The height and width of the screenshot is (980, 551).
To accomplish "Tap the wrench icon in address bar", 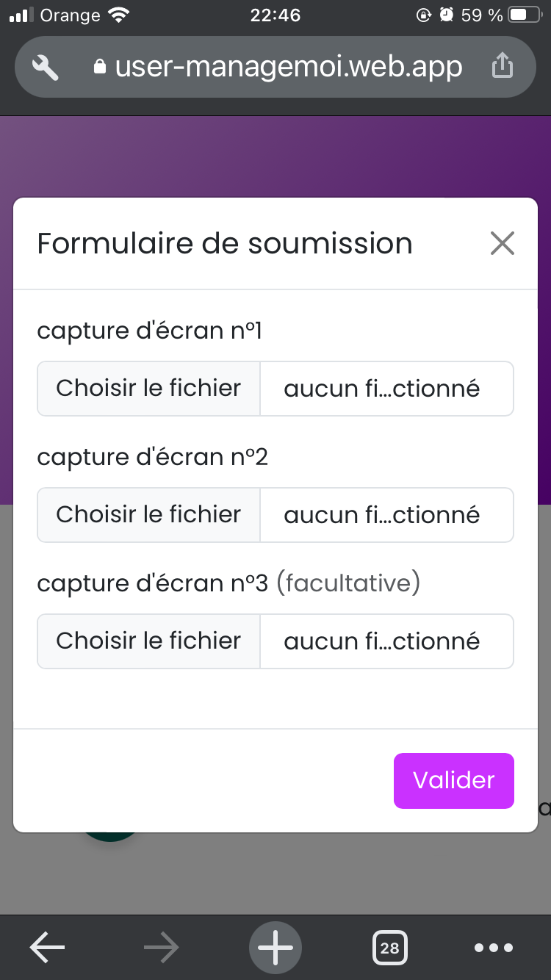I will tap(46, 68).
